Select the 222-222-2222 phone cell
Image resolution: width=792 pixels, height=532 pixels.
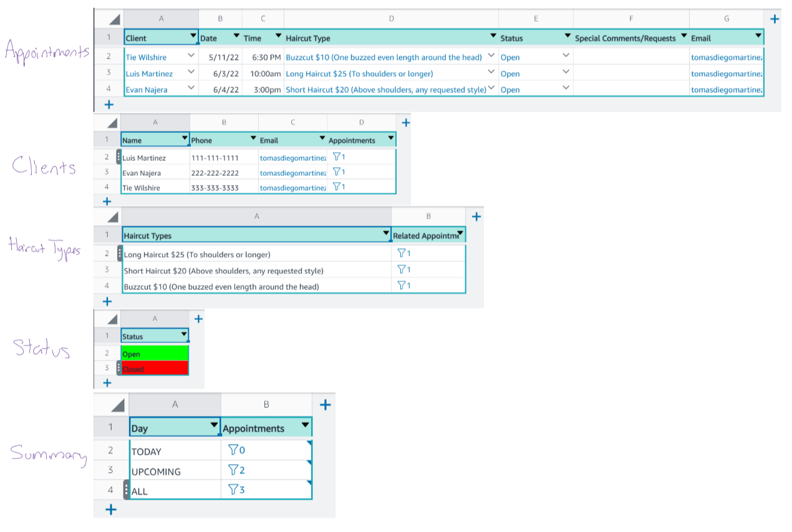[x=224, y=173]
